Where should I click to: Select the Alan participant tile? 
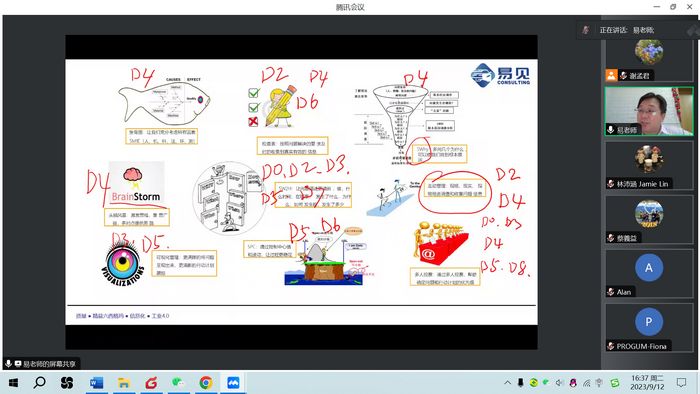click(x=649, y=273)
